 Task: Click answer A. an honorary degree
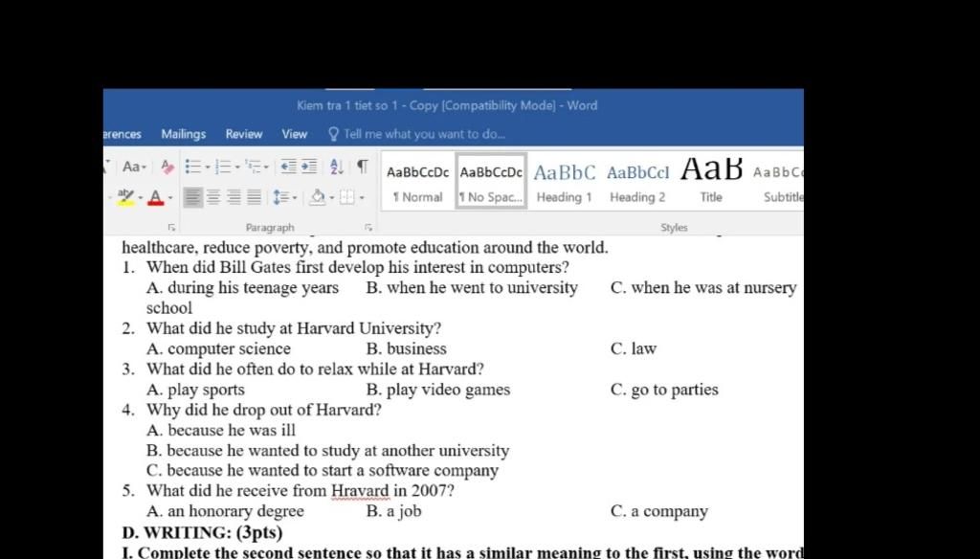[x=225, y=511]
